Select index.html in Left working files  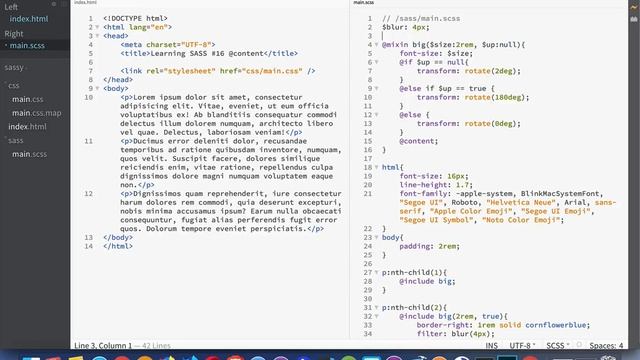[29, 19]
